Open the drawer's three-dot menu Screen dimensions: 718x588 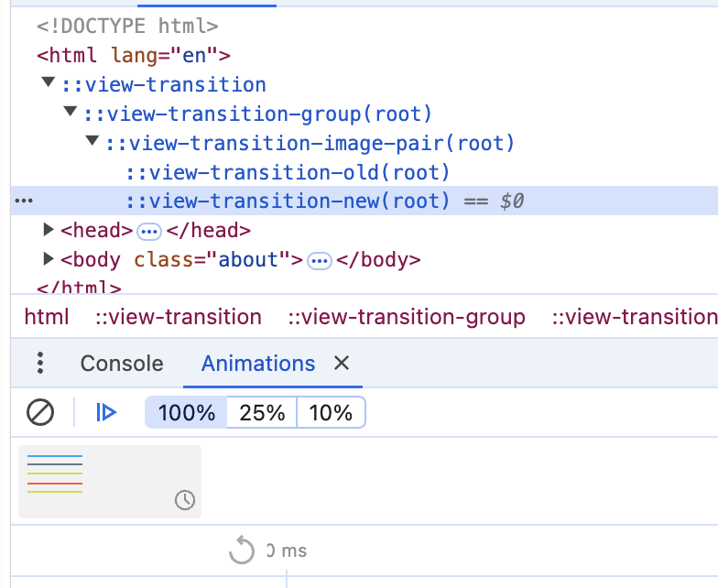(x=39, y=364)
